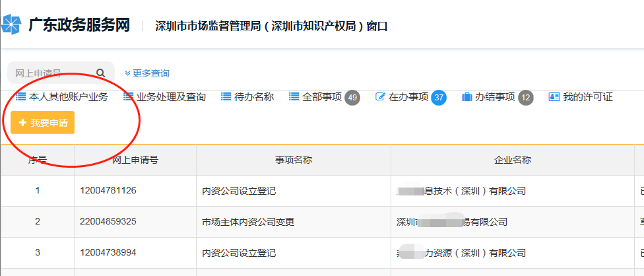Click the list icon beside 业务处理及查询
Image resolution: width=644 pixels, height=276 pixels.
tap(128, 97)
